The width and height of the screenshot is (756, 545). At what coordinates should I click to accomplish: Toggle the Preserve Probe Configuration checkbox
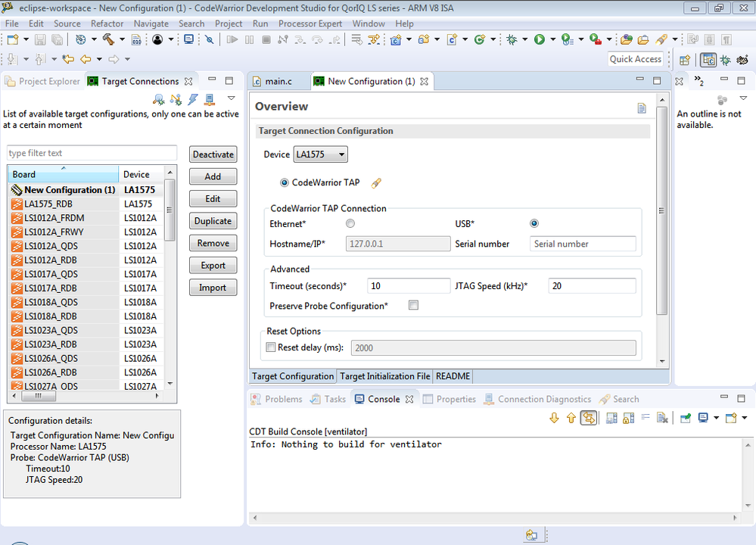[x=413, y=305]
